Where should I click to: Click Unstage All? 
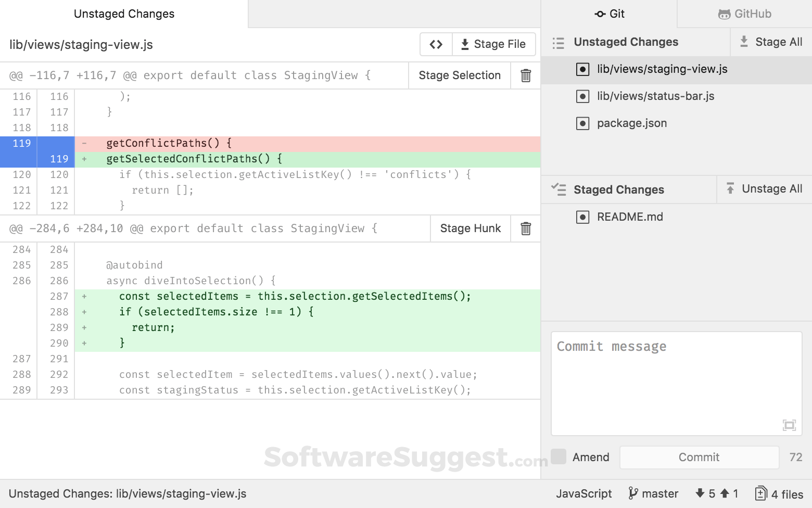coord(764,189)
